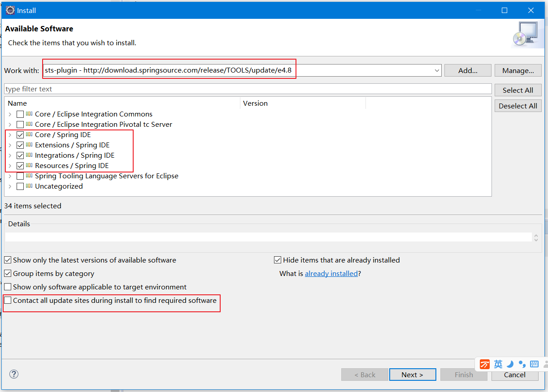The height and width of the screenshot is (392, 548).
Task: Uncheck the Core / Spring IDE checkbox
Action: (x=20, y=135)
